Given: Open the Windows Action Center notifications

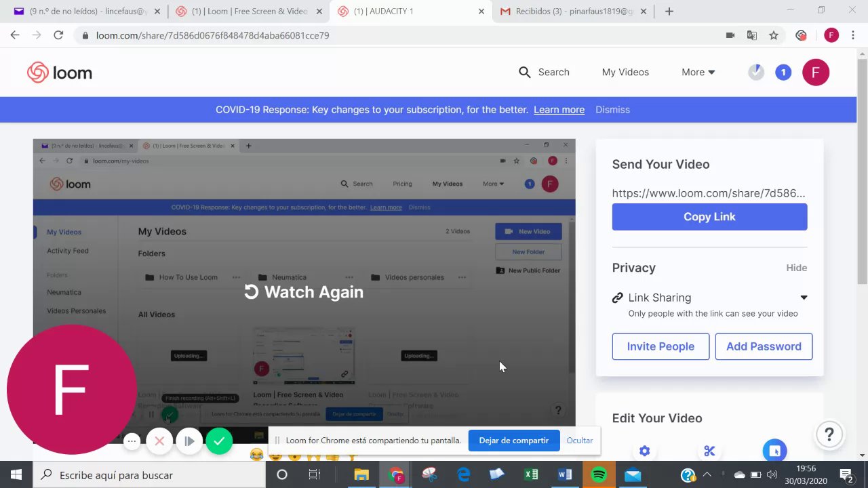Looking at the screenshot, I should (x=846, y=475).
